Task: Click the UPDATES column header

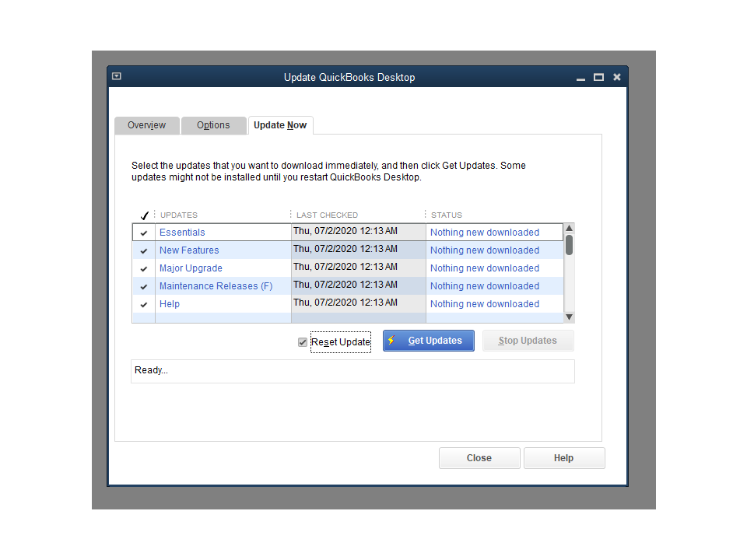Action: tap(179, 215)
